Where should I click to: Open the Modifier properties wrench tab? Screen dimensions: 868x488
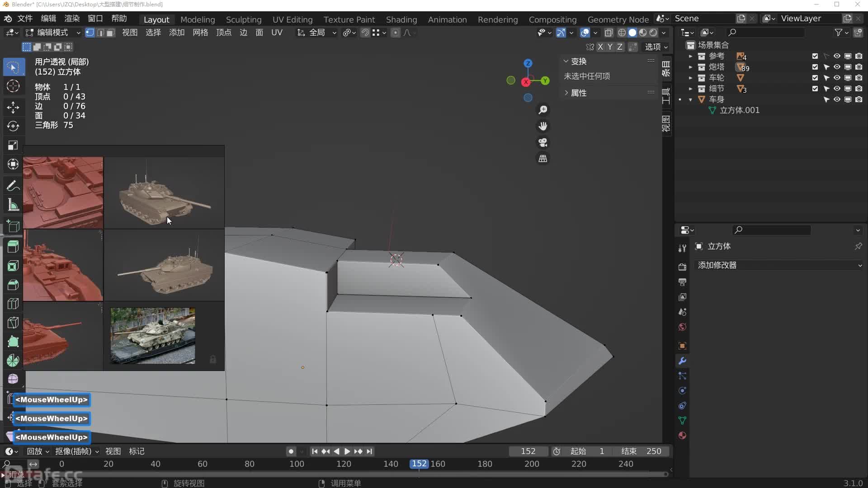pyautogui.click(x=682, y=361)
